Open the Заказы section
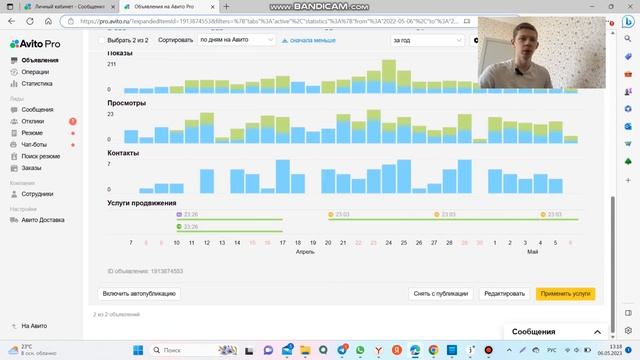The height and width of the screenshot is (360, 640). [x=31, y=168]
